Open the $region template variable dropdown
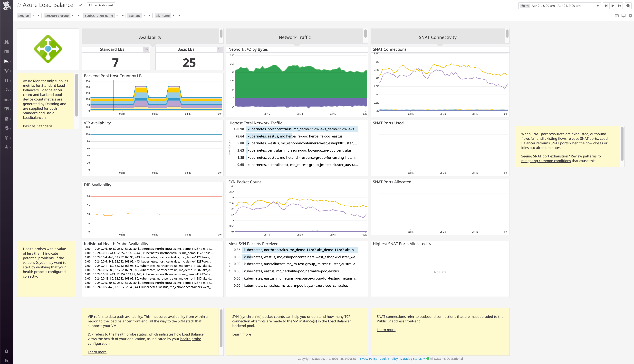The image size is (634, 364). pos(38,15)
